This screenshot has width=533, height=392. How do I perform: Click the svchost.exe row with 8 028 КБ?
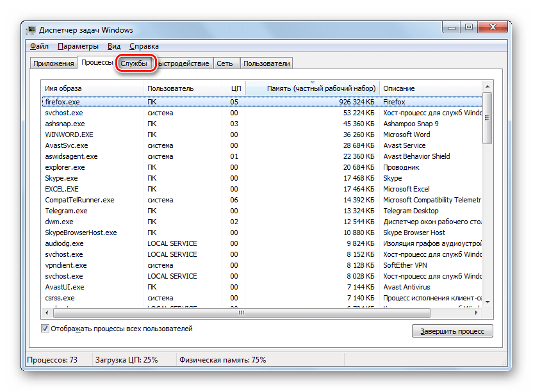[x=262, y=276]
